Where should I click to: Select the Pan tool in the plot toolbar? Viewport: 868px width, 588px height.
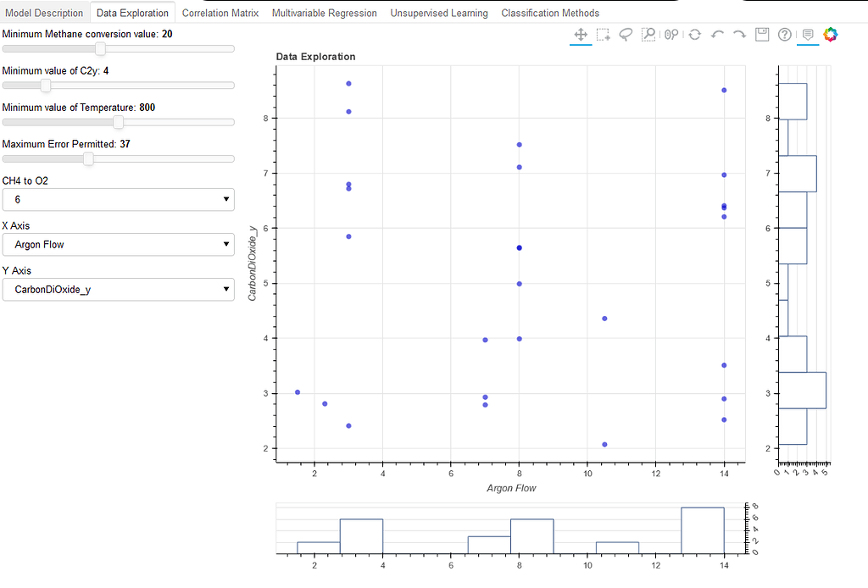pos(581,34)
